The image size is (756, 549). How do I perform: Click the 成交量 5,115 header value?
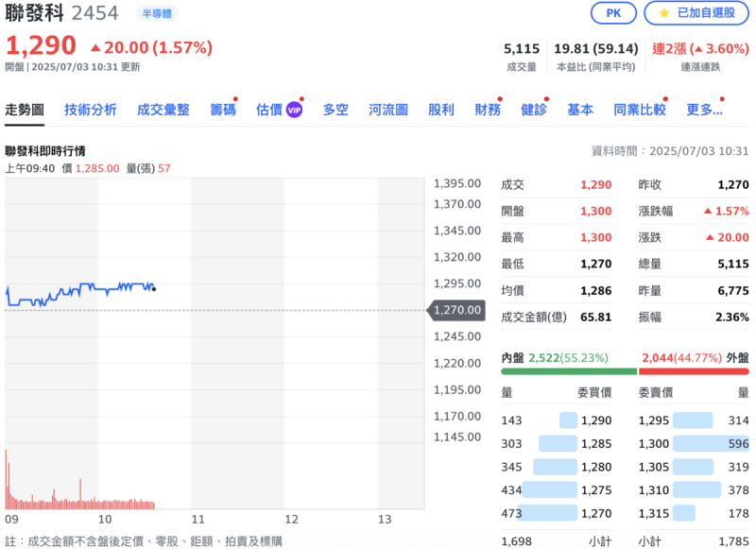[522, 49]
